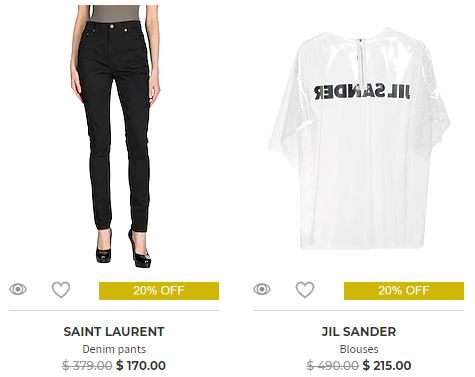475x377 pixels.
Task: Click quick view eye icon for Jil Sander blouse
Action: pos(262,289)
